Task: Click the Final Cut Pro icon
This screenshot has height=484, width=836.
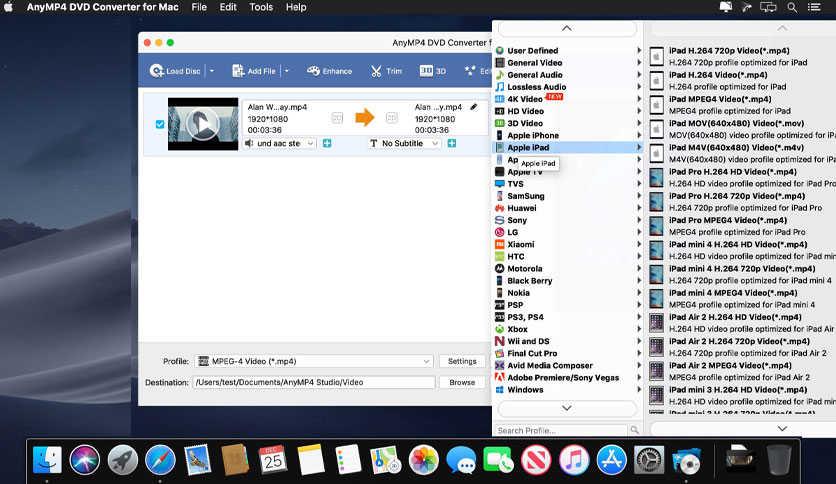Action: coord(500,353)
